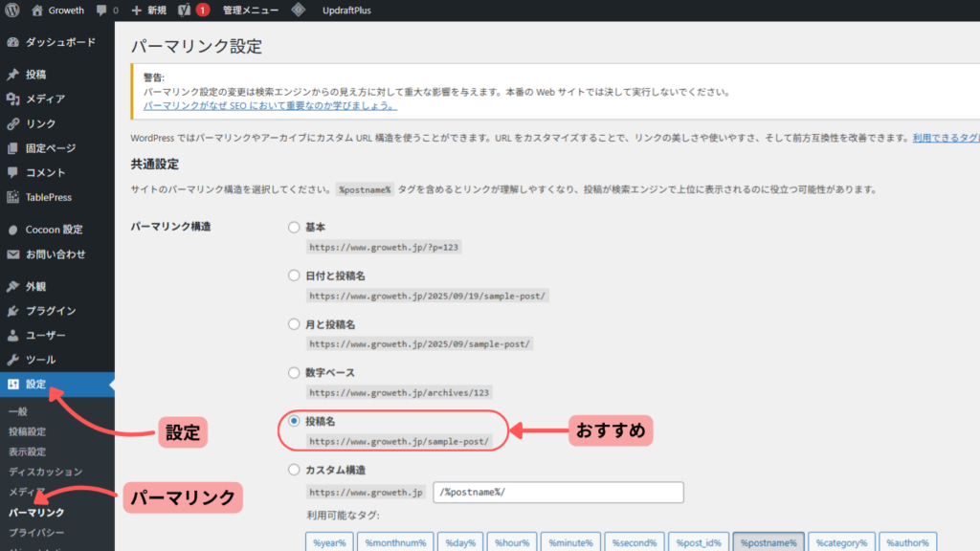Open the comments bubble icon in admin bar

103,11
